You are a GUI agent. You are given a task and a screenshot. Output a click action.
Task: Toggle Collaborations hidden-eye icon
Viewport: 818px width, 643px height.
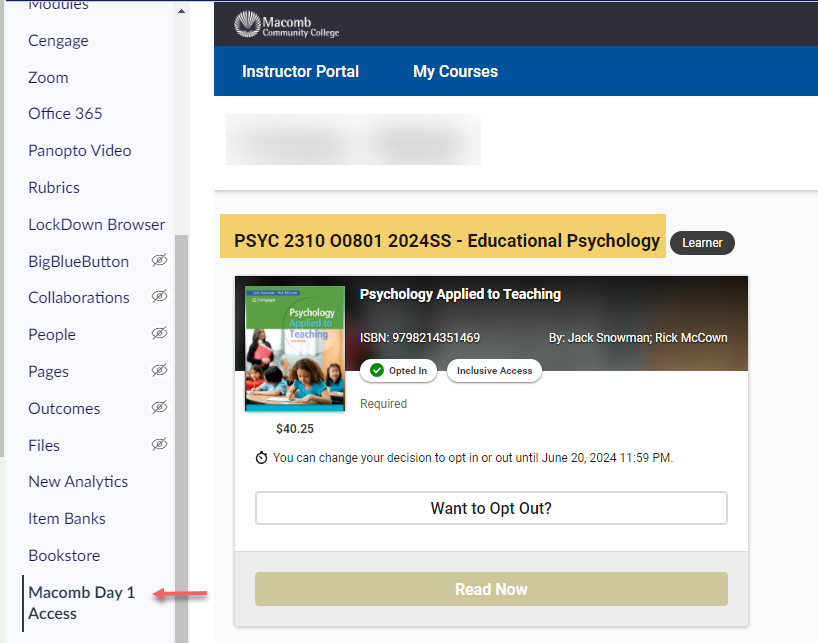point(159,296)
